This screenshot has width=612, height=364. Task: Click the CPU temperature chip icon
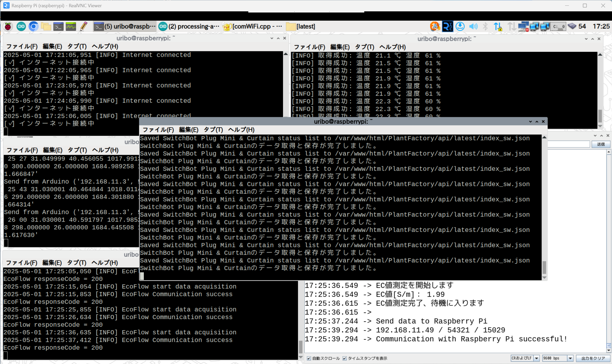[x=572, y=26]
